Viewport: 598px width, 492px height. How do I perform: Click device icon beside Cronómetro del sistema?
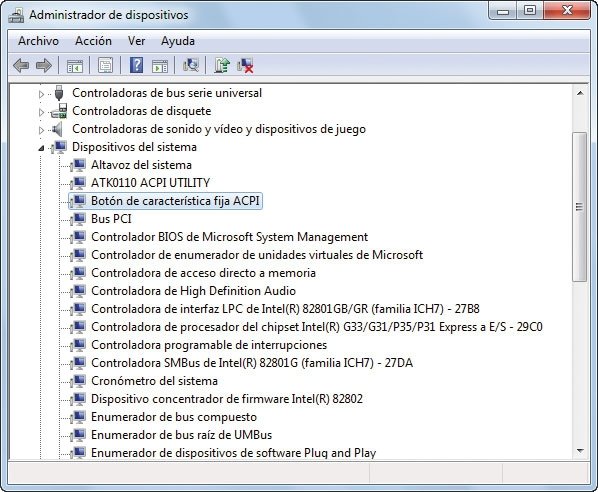[78, 381]
